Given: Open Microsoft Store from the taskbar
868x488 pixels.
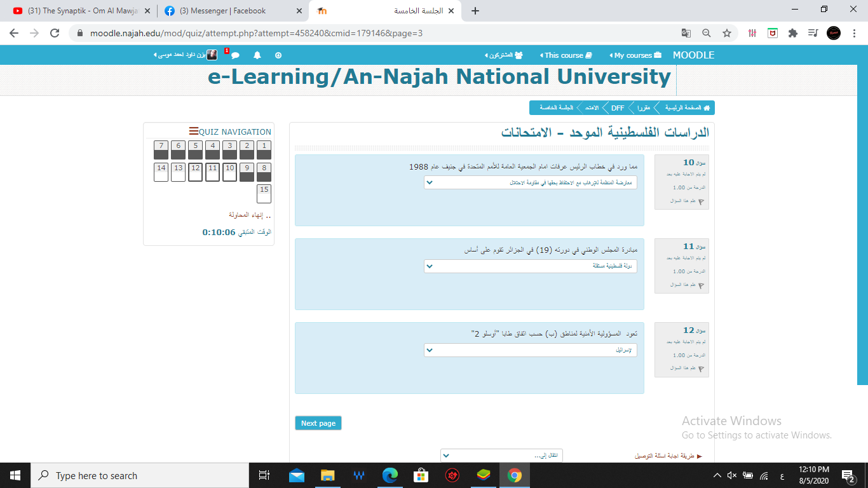Looking at the screenshot, I should pos(421,475).
